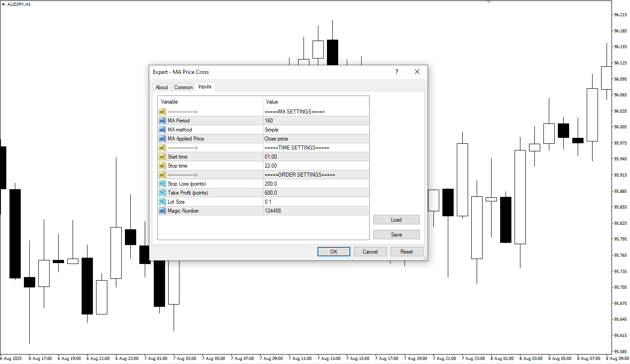Click the Stop Loss double-type icon

click(x=162, y=184)
